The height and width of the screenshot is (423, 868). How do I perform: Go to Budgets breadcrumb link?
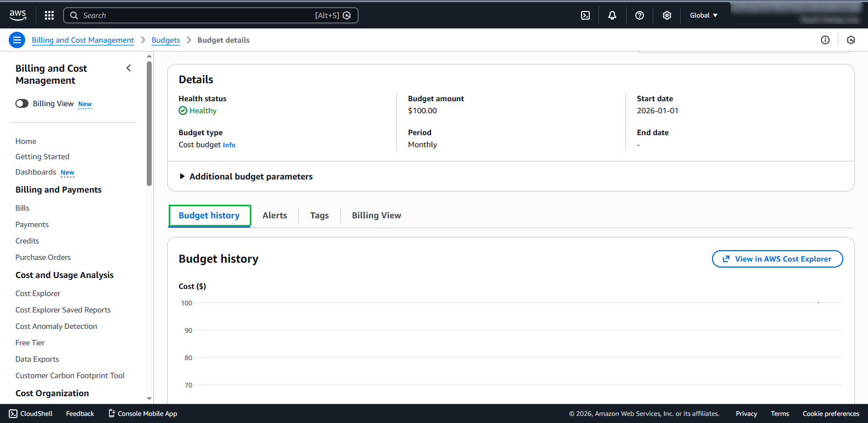166,40
